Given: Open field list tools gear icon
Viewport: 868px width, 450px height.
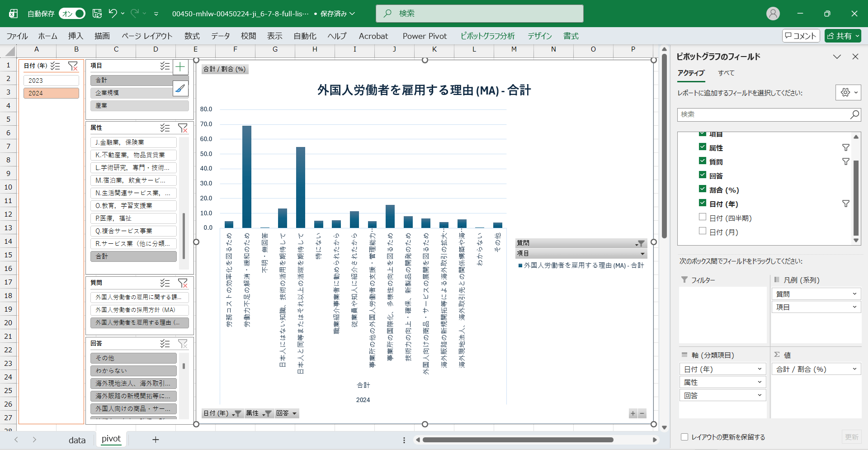Looking at the screenshot, I should [848, 92].
